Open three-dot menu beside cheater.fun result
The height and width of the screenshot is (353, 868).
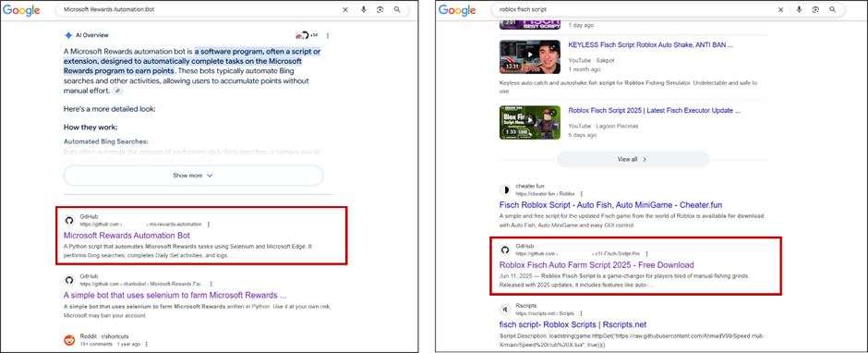[x=581, y=194]
